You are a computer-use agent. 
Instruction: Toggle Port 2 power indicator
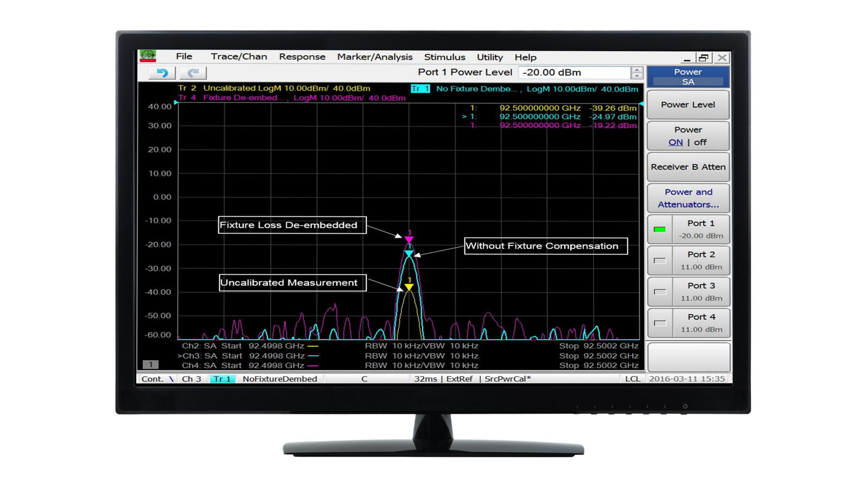660,261
